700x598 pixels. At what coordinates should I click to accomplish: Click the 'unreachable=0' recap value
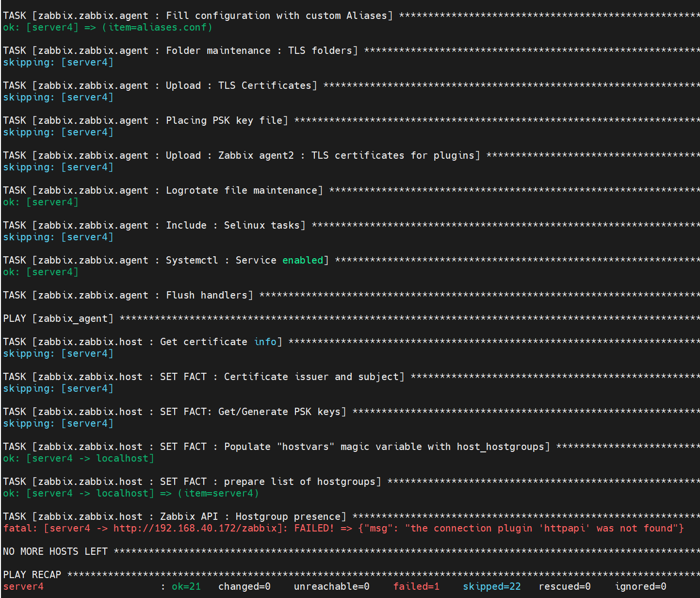(x=332, y=586)
